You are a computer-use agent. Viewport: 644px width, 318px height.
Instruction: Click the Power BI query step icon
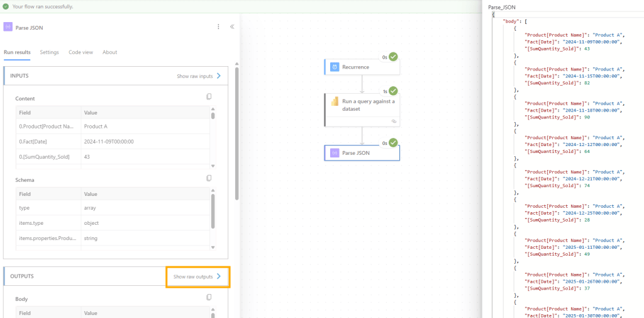tap(335, 101)
